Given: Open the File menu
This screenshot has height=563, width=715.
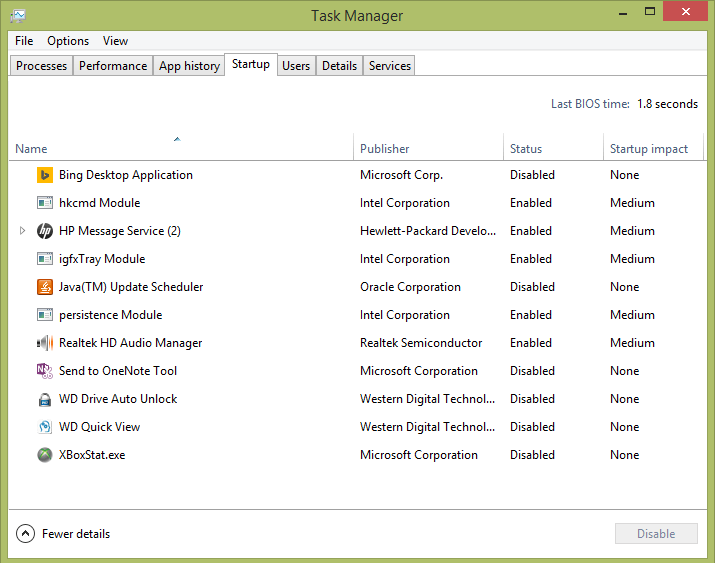Looking at the screenshot, I should click(24, 41).
